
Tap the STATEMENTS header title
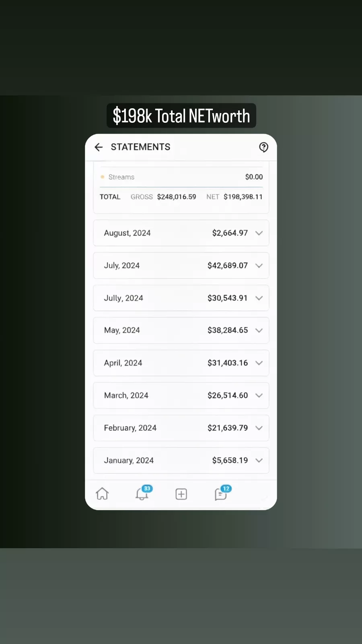(x=140, y=147)
